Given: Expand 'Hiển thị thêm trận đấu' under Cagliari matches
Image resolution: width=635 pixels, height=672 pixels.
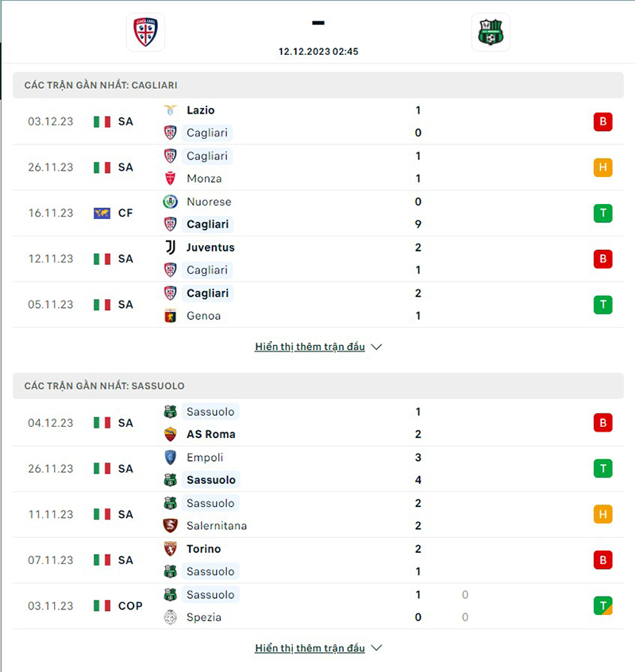Looking at the screenshot, I should click(x=310, y=347).
